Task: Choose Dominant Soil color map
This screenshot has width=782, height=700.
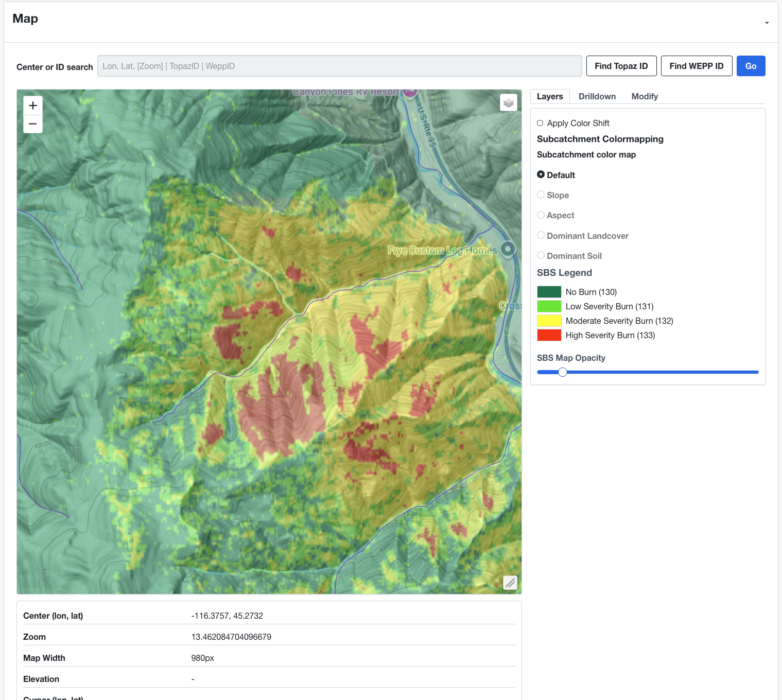Action: [541, 255]
